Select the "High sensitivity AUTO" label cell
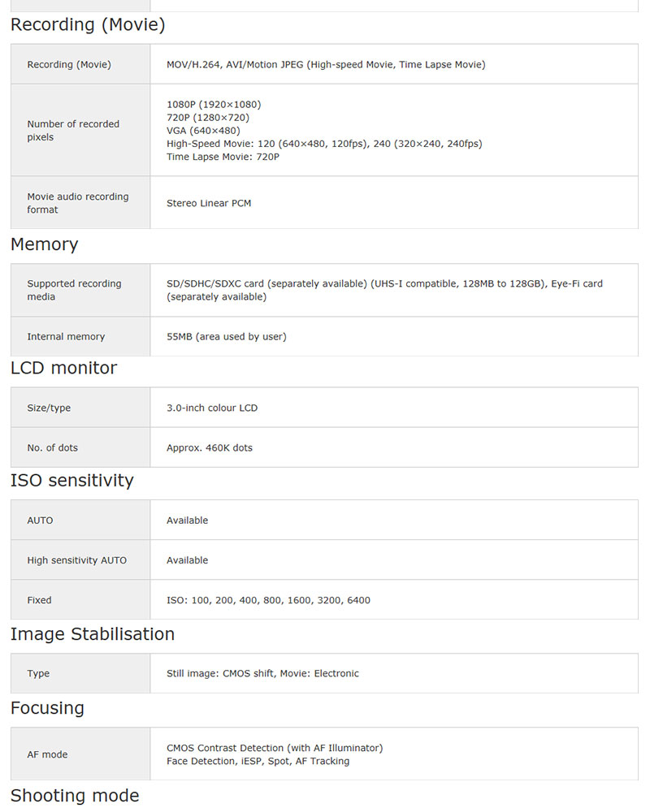 point(77,560)
